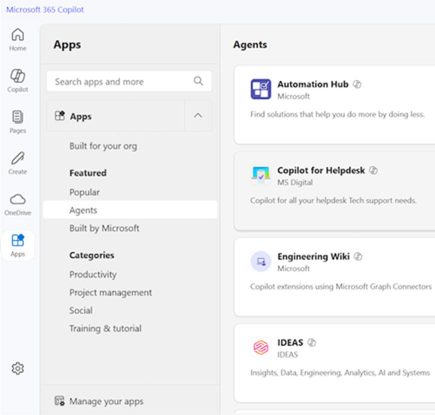The image size is (435, 415).
Task: Select the Agents filter
Action: (x=130, y=210)
